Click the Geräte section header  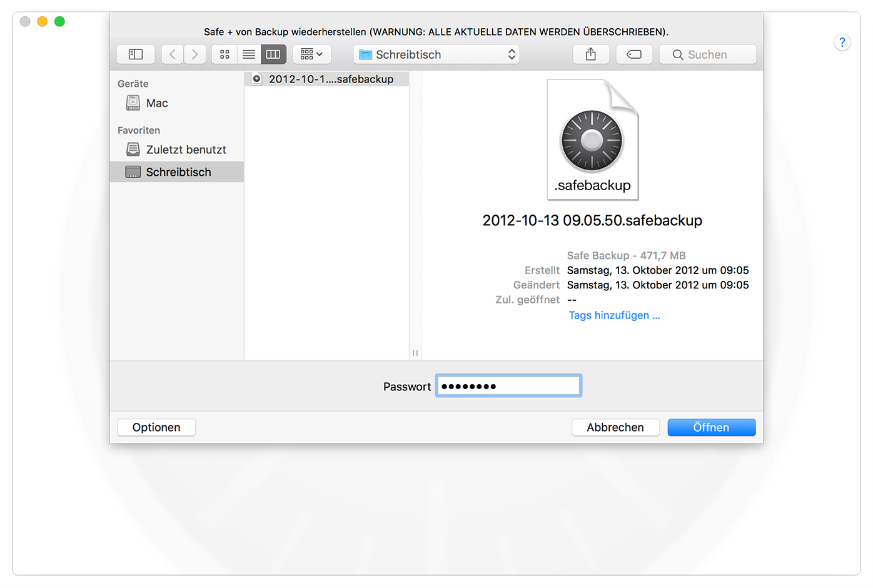pyautogui.click(x=133, y=84)
